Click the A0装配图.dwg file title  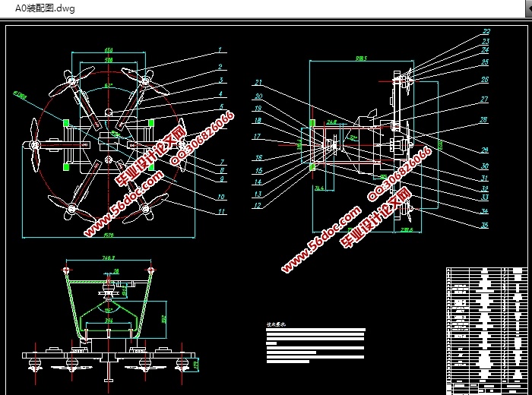(x=45, y=8)
